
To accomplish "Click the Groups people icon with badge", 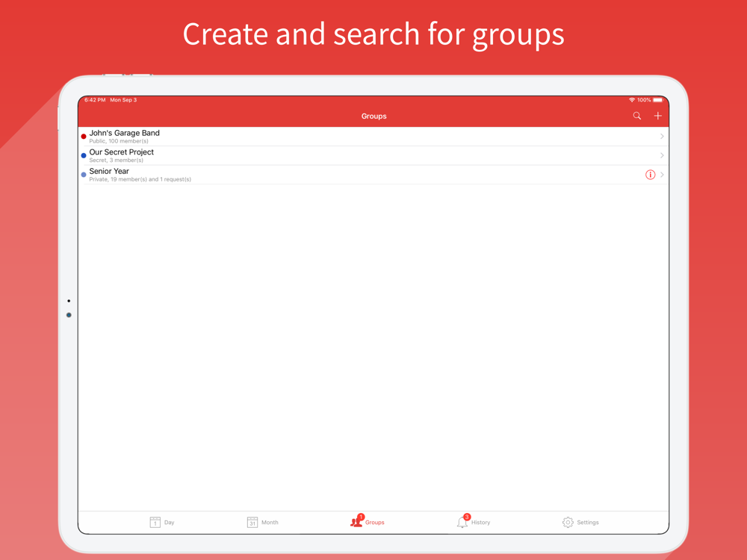I will (357, 521).
